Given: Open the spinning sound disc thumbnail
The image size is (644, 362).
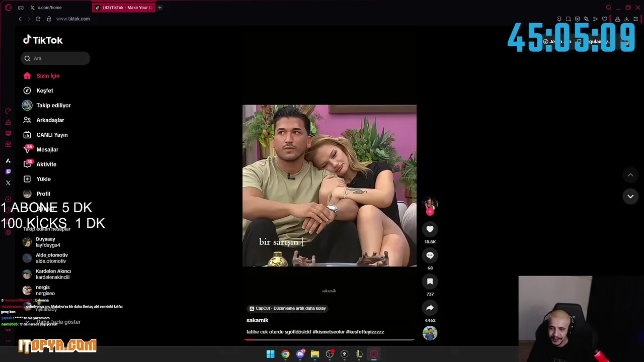Looking at the screenshot, I should (x=430, y=333).
